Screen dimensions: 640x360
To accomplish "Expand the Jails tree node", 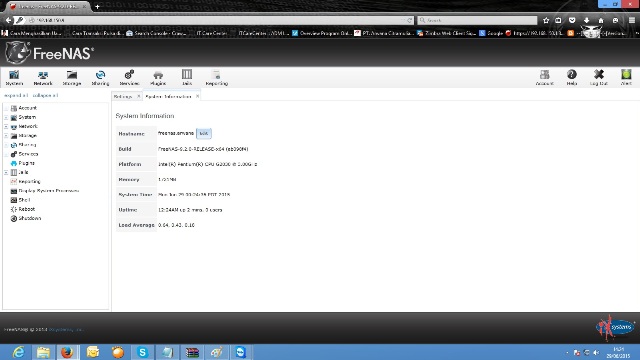I will (x=6, y=173).
